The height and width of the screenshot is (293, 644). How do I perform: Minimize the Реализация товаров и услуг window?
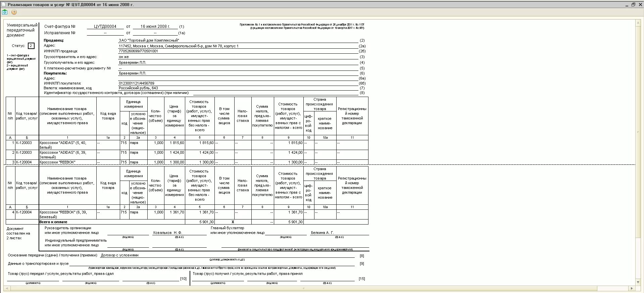coord(627,5)
